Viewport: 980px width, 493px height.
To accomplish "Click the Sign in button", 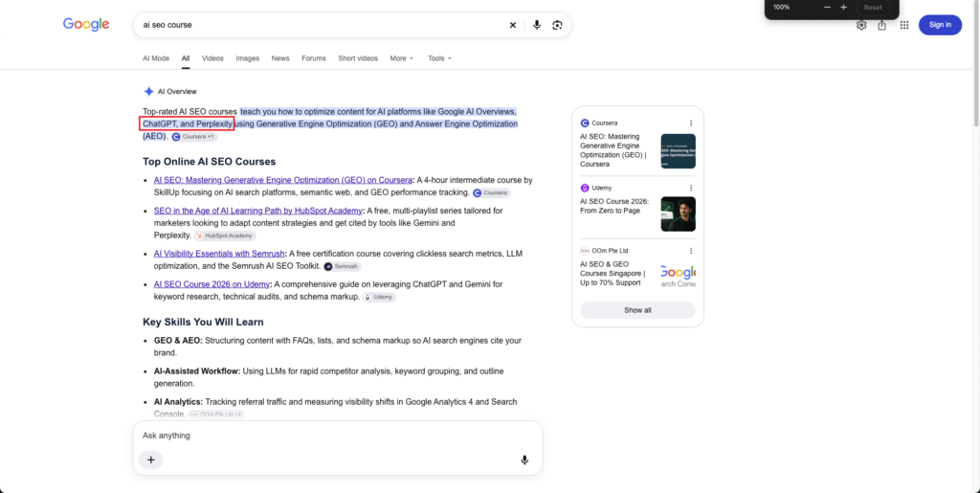I will point(940,25).
